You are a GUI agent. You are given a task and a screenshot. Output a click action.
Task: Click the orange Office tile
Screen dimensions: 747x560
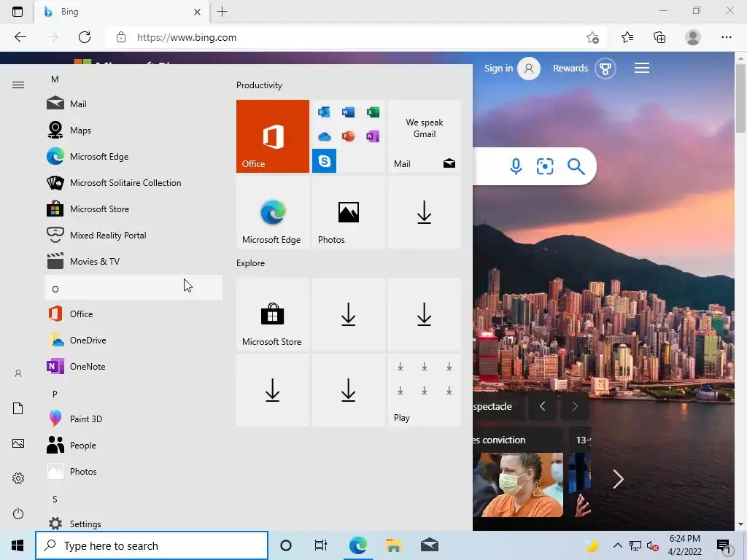coord(273,136)
